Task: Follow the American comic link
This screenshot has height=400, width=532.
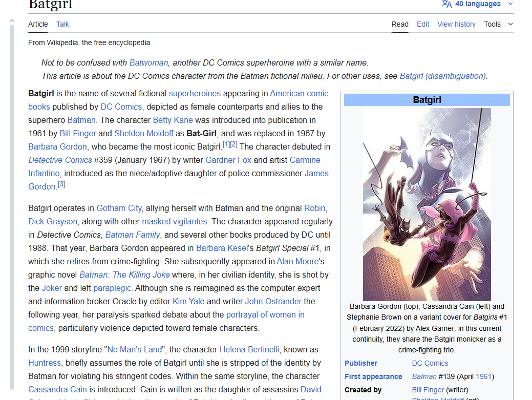Action: 299,93
